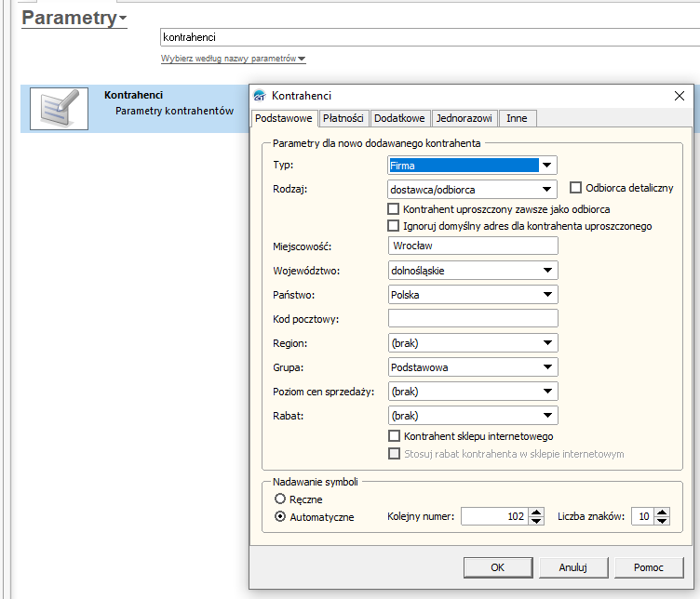Click the Kod pocztowy input field
700x599 pixels.
[472, 319]
